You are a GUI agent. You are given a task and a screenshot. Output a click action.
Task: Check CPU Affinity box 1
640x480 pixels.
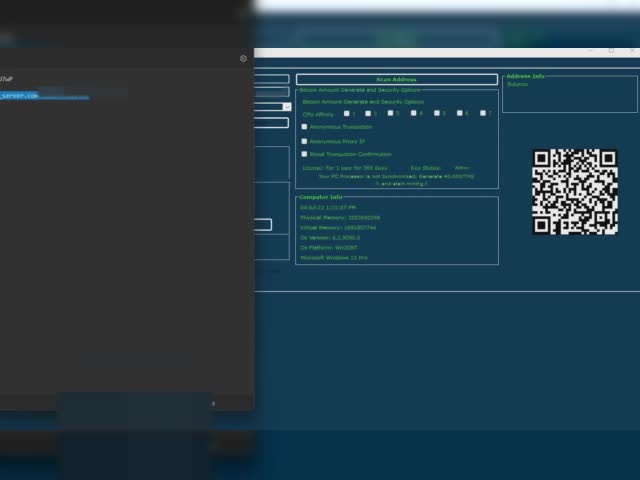[x=347, y=113]
